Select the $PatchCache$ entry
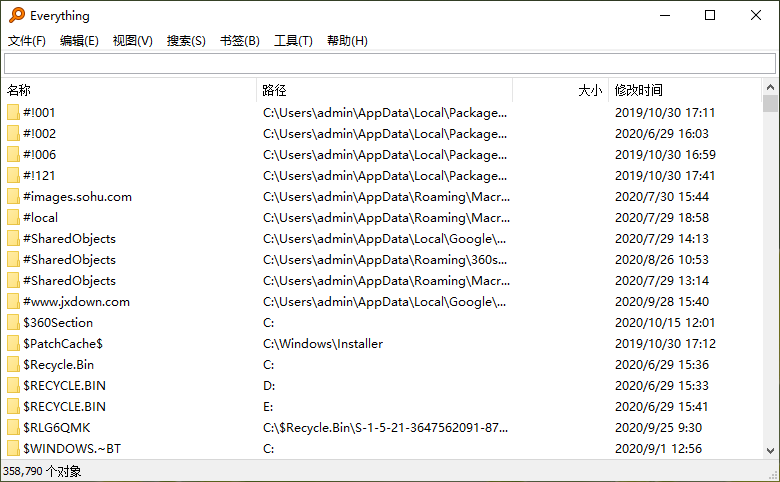 point(63,344)
